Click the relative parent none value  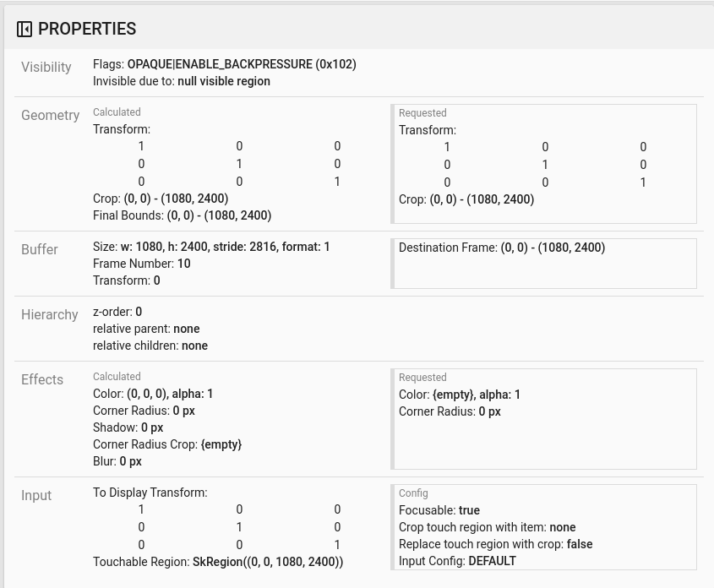point(187,329)
